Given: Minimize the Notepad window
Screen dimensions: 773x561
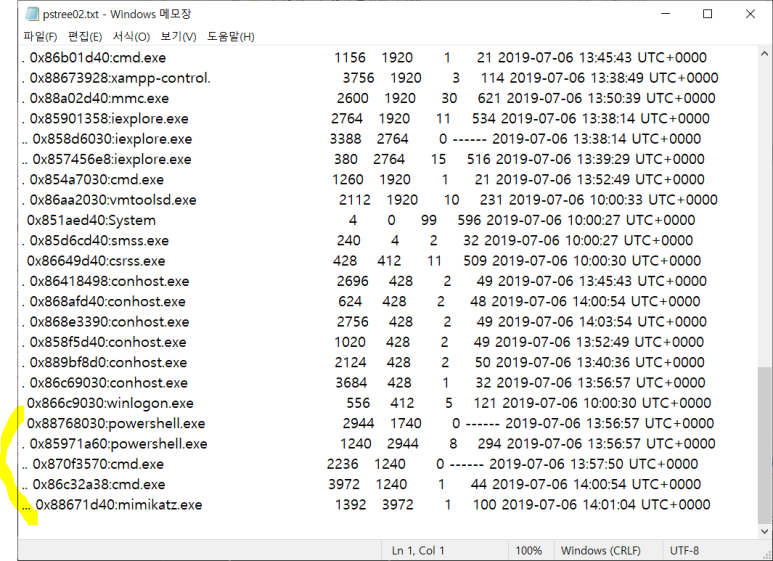Looking at the screenshot, I should [666, 14].
